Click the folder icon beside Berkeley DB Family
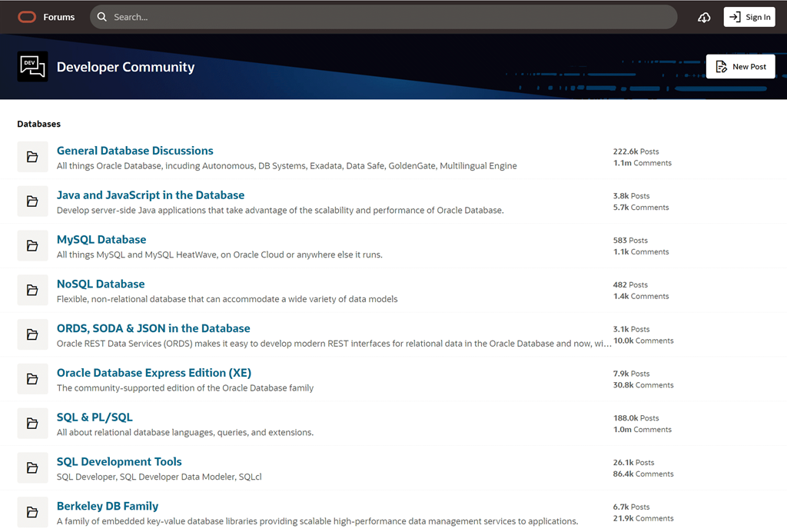787x532 pixels. 32,512
